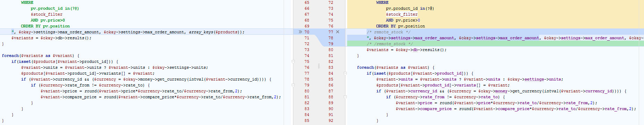Viewport: 644px width, 125px height.
Task: Collapse the rate_from if-block in the right pane
Action: pos(345,97)
